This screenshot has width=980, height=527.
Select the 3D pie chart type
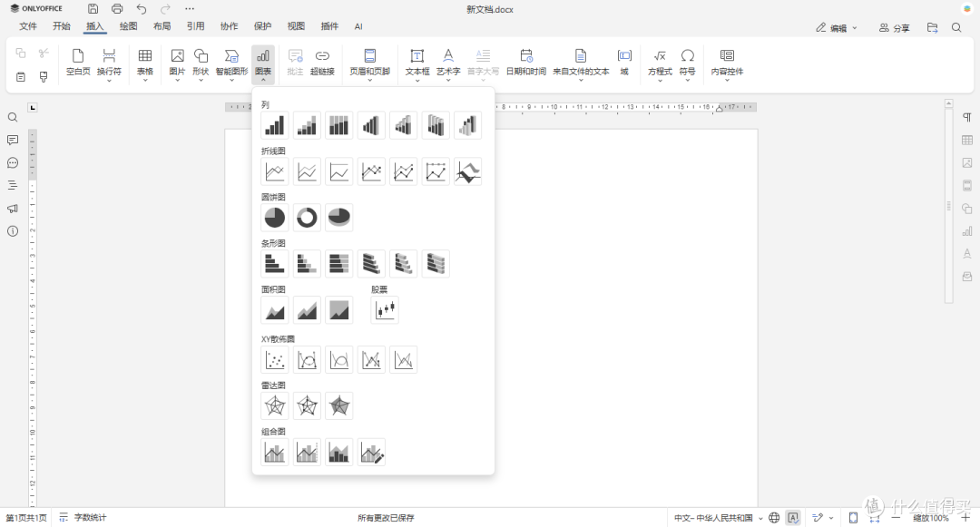pyautogui.click(x=338, y=218)
